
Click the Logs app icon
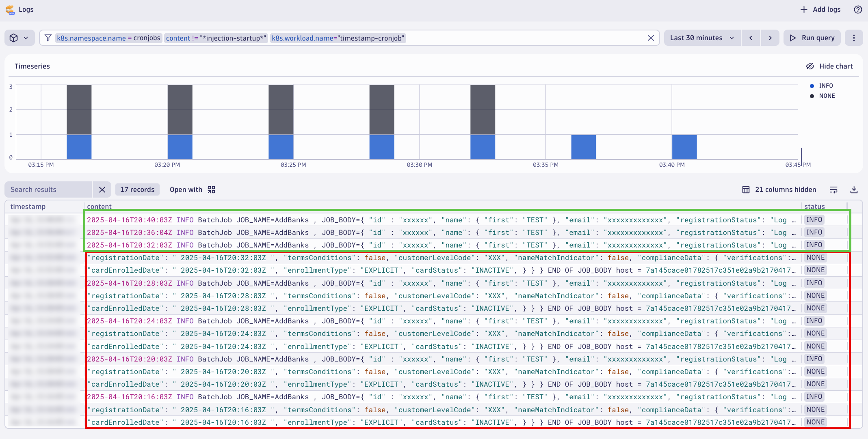coord(10,9)
